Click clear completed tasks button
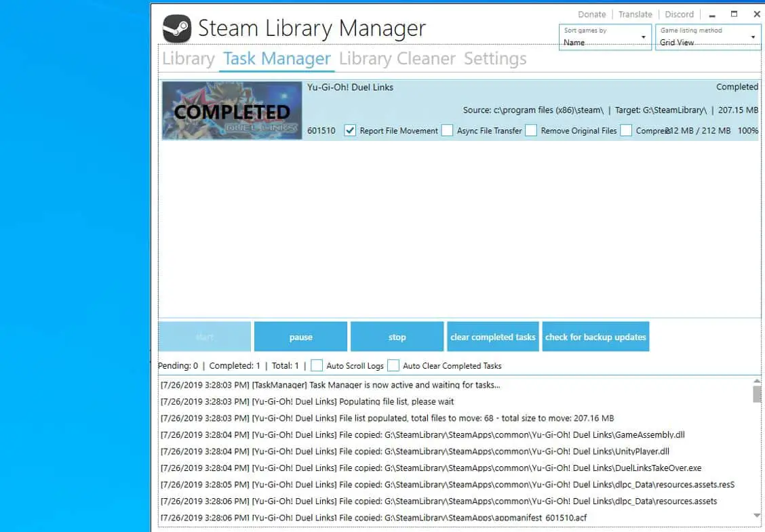 493,336
